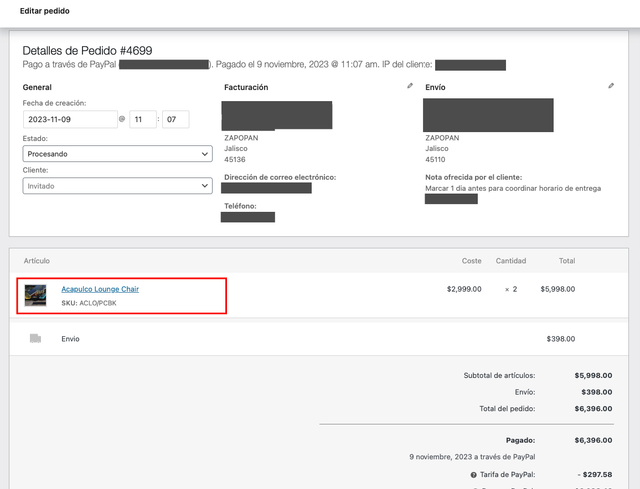Click the '9 noviembre, 2023 a través de PayPal' text
This screenshot has height=489, width=640.
pyautogui.click(x=472, y=457)
